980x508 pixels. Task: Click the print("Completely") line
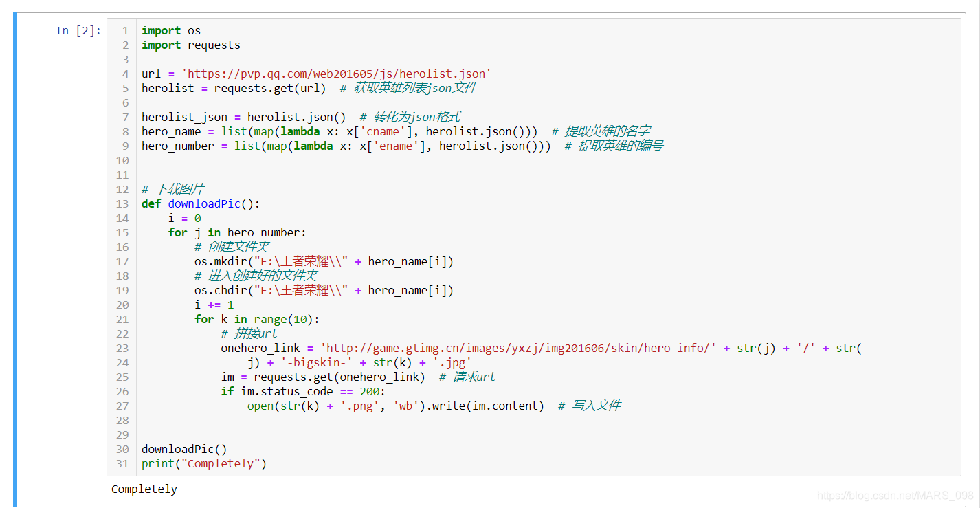tap(204, 463)
